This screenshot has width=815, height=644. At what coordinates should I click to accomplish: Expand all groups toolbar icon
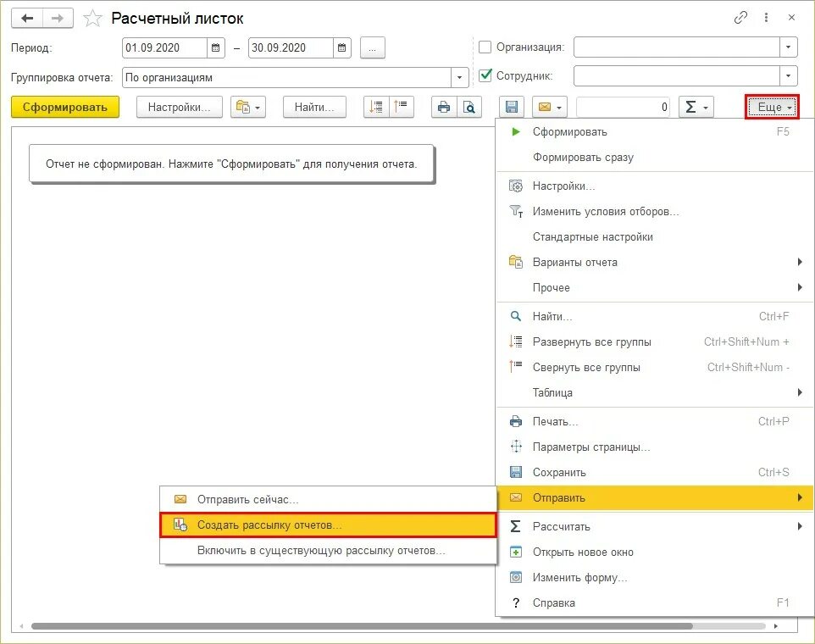coord(376,107)
